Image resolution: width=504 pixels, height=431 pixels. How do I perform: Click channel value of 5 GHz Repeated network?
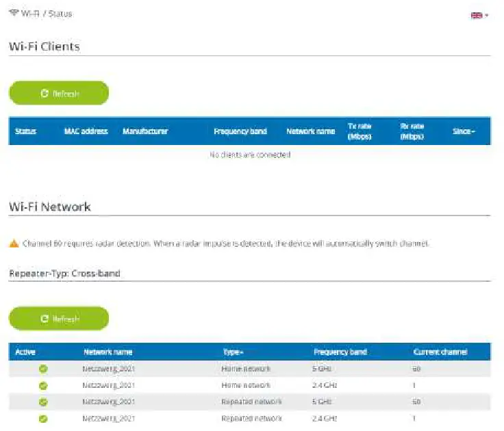[416, 402]
